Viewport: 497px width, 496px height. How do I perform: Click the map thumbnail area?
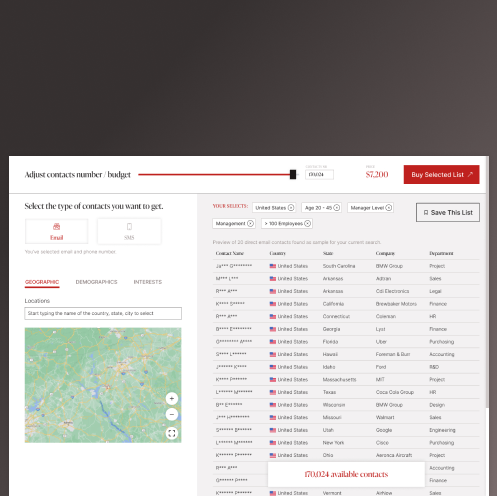(x=103, y=385)
